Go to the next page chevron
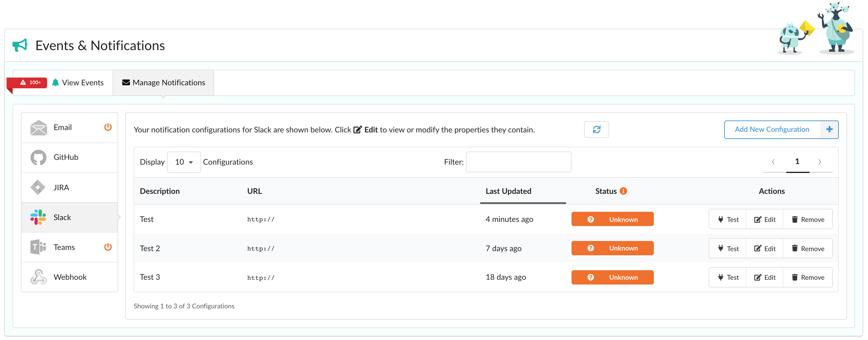The height and width of the screenshot is (340, 868). click(819, 162)
